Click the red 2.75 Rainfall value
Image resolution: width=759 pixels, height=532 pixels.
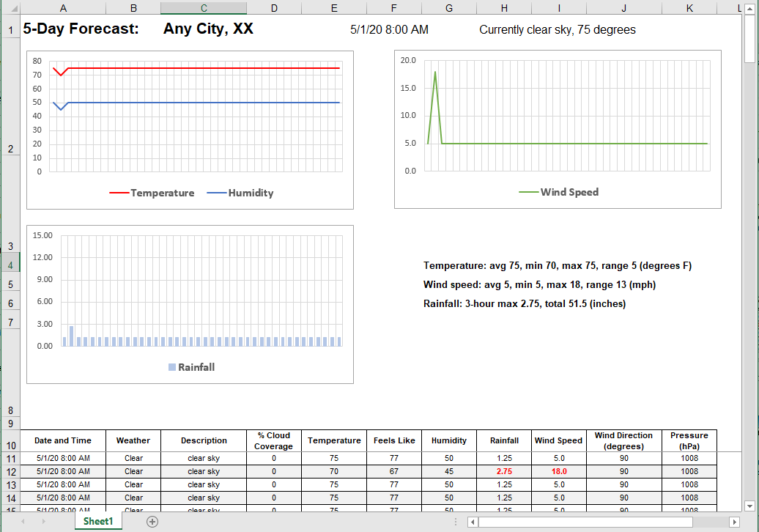[504, 471]
